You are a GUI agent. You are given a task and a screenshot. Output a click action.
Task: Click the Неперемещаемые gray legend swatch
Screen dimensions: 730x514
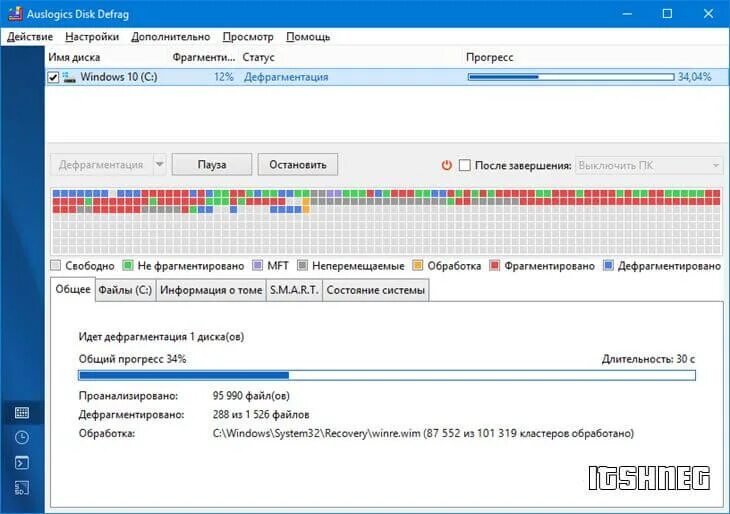tap(303, 265)
